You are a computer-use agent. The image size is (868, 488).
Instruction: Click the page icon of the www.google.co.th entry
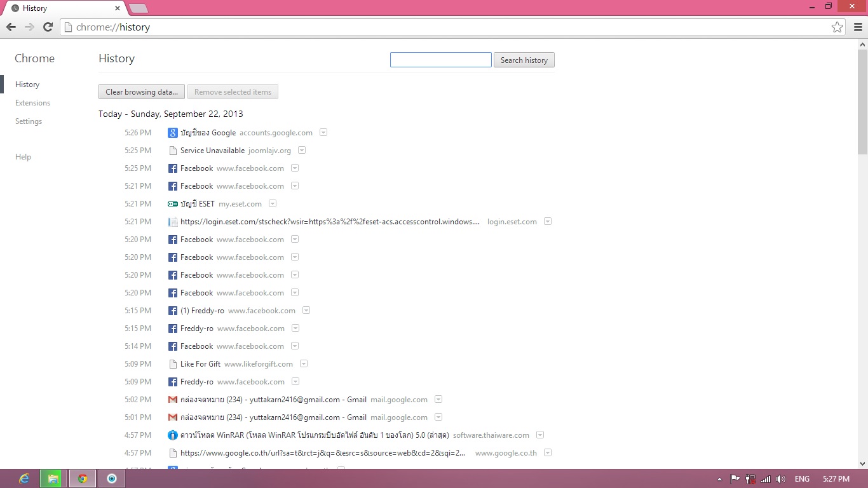coord(172,453)
